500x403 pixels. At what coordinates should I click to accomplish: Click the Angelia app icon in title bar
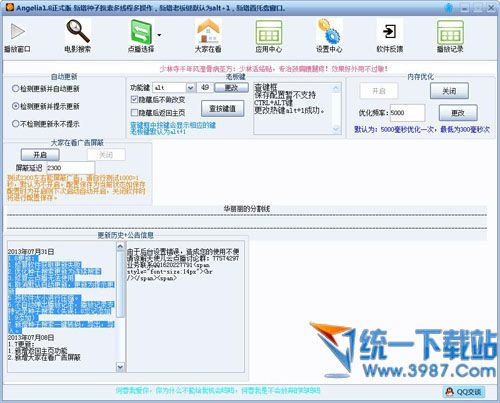click(9, 7)
